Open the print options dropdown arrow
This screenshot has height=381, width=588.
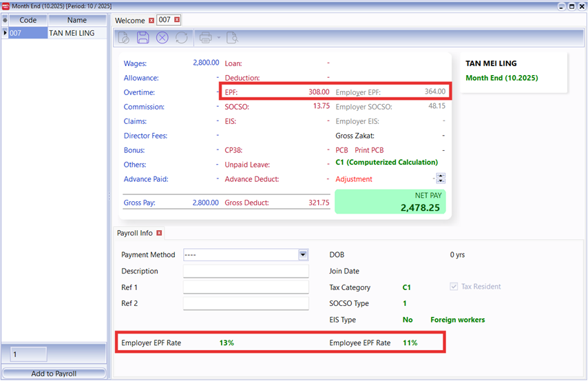coord(218,38)
